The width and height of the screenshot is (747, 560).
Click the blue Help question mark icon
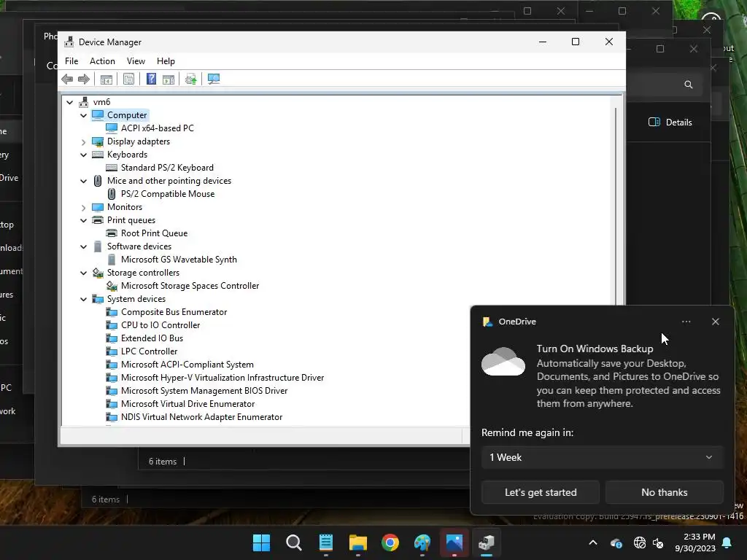tap(151, 79)
